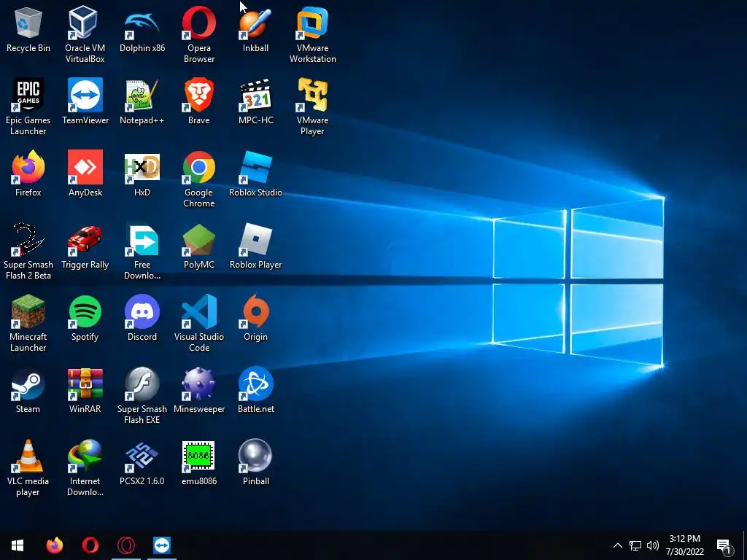Click the Show desktop strip on the taskbar
747x560 pixels.
[745, 545]
